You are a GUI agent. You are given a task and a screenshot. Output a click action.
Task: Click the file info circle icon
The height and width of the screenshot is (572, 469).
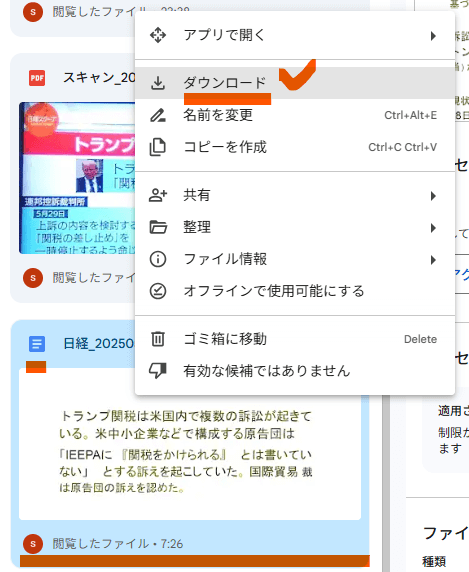tap(158, 259)
